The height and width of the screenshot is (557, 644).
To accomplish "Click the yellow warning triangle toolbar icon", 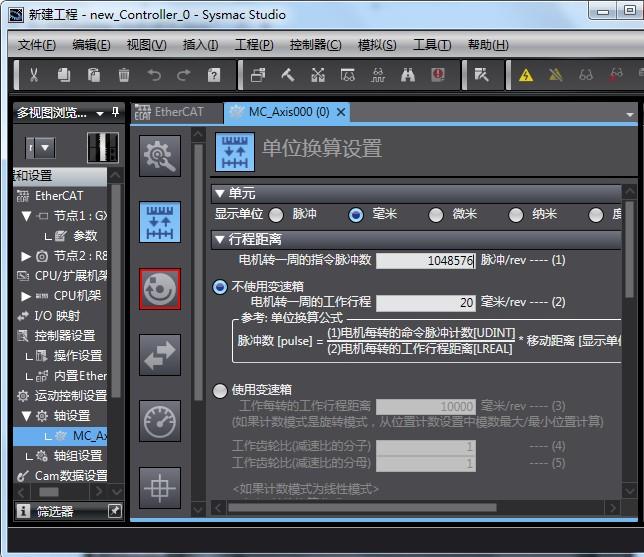I will [526, 75].
